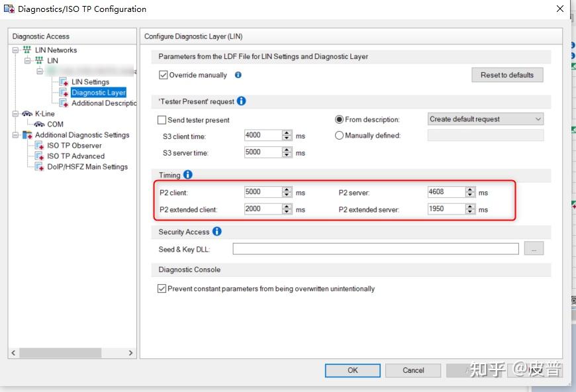Click the P2 server stepper arrows
576x392 pixels.
(470, 192)
